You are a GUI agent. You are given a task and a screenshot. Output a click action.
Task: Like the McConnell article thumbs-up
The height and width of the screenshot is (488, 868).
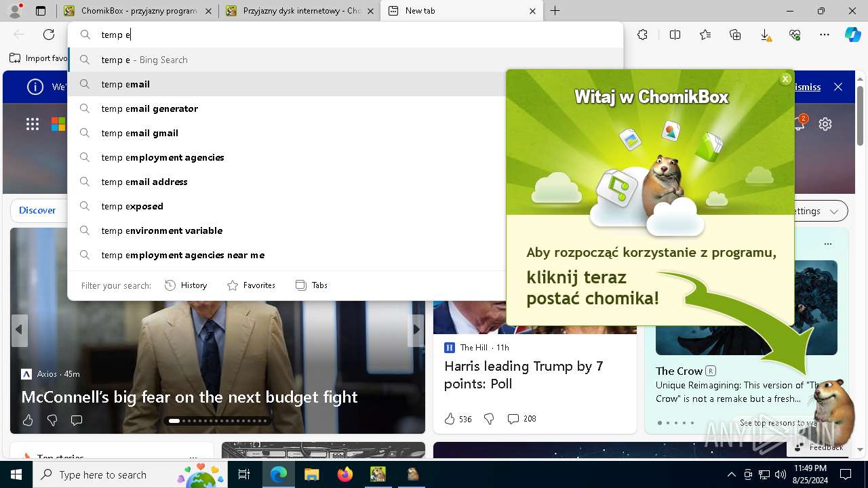tap(28, 420)
